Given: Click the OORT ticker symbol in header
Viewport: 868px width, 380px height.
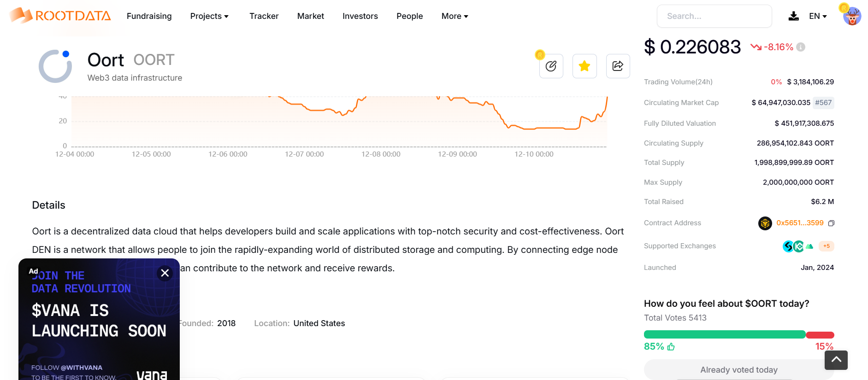Looking at the screenshot, I should (x=154, y=60).
